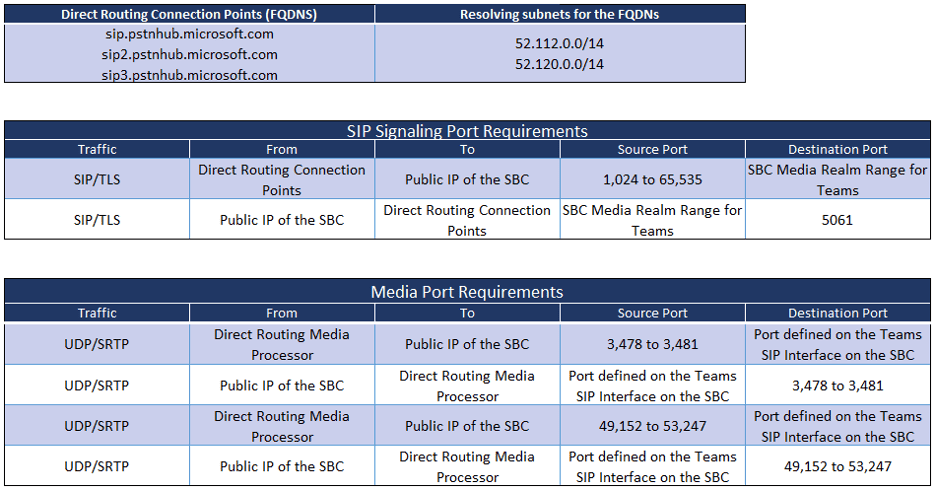Click 'Destination Port' header in Media Port table
Viewport: 936px width, 492px height.
(838, 313)
